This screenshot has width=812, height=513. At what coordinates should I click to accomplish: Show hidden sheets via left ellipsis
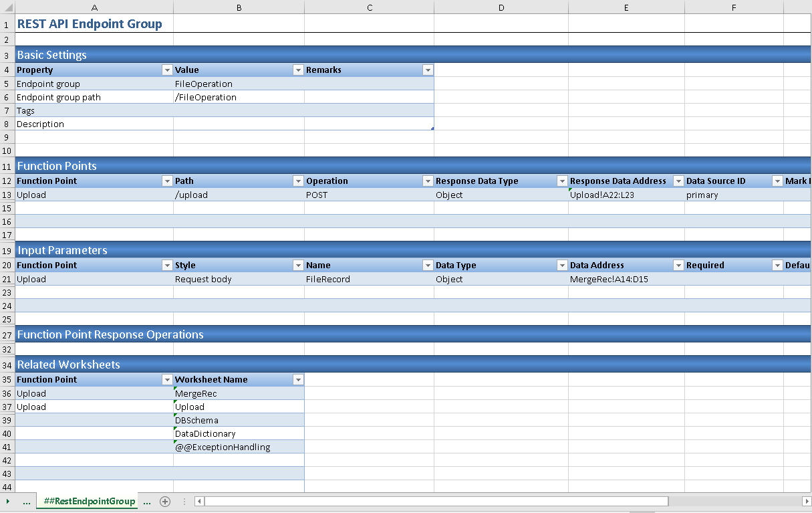coord(27,502)
